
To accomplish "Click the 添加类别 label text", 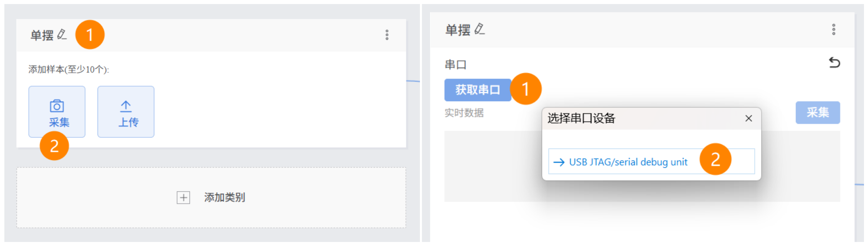I will point(224,197).
